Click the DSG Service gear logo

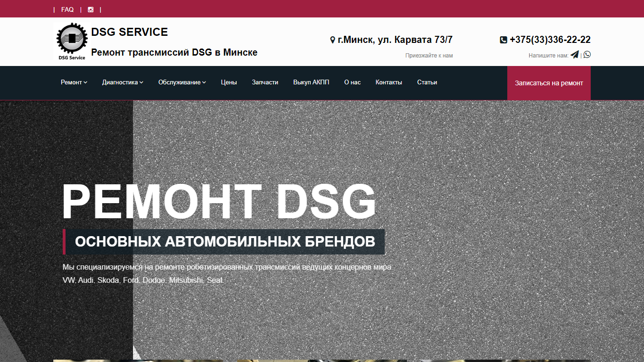point(72,41)
